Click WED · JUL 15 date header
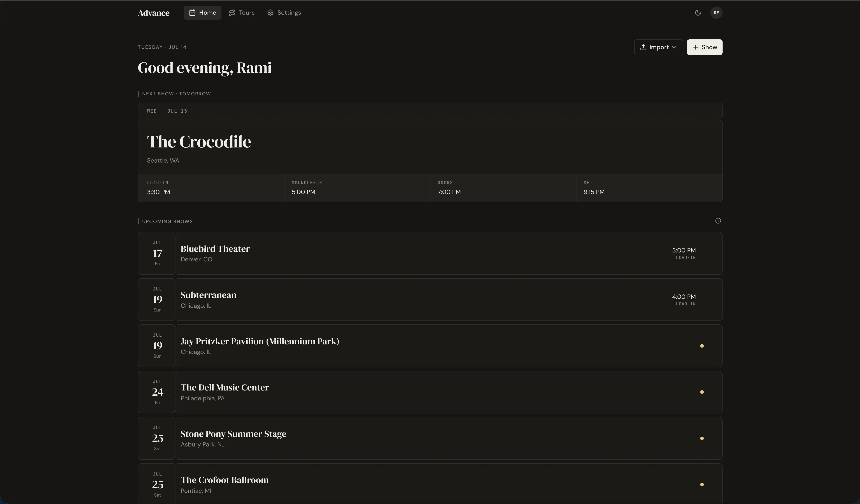Screen dimensions: 860x504 167,111
